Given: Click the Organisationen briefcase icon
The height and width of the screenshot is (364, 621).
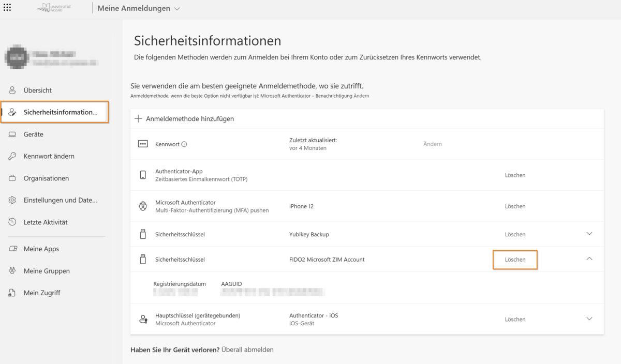Looking at the screenshot, I should click(x=12, y=178).
